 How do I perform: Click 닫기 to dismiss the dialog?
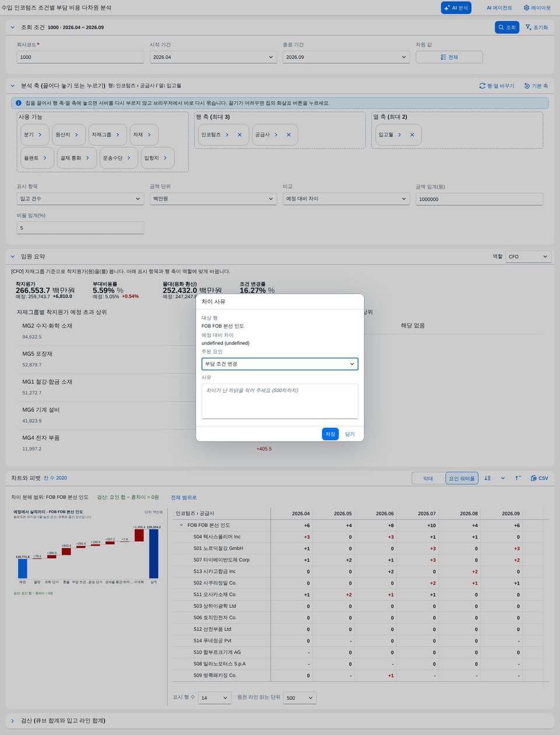point(350,434)
